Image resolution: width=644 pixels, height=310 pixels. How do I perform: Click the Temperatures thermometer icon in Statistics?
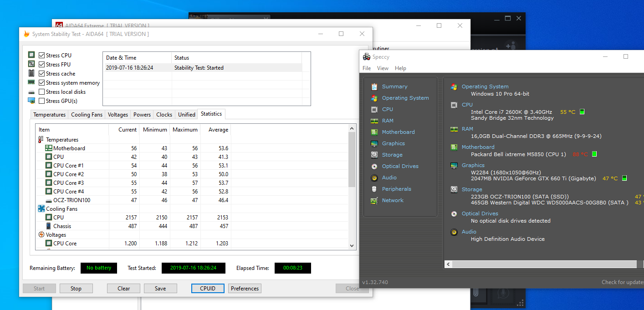pos(41,140)
